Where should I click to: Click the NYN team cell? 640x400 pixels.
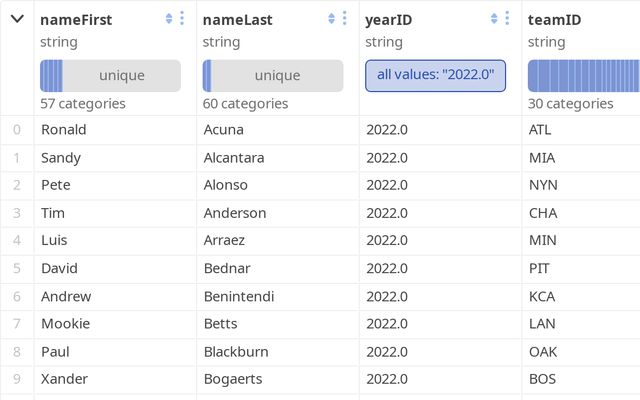pyautogui.click(x=543, y=185)
